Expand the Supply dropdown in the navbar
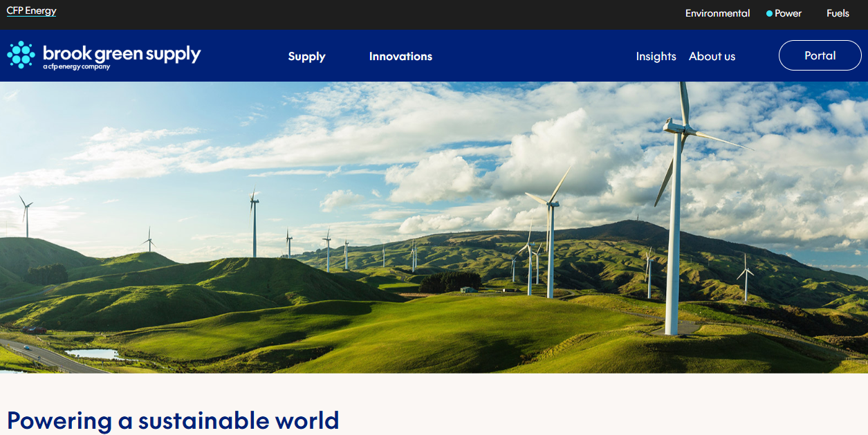The width and height of the screenshot is (868, 435). (306, 56)
